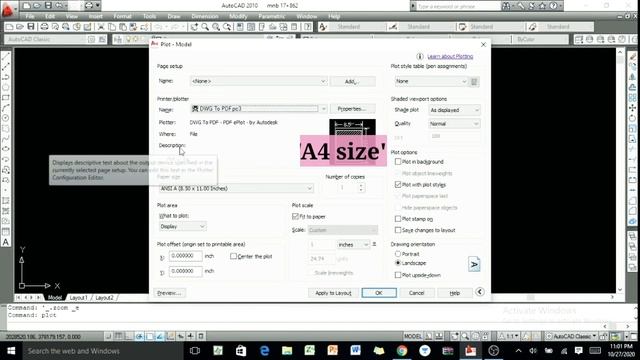Click the Favorites star icon in the title bar
The width and height of the screenshot is (640, 360).
coord(542,6)
